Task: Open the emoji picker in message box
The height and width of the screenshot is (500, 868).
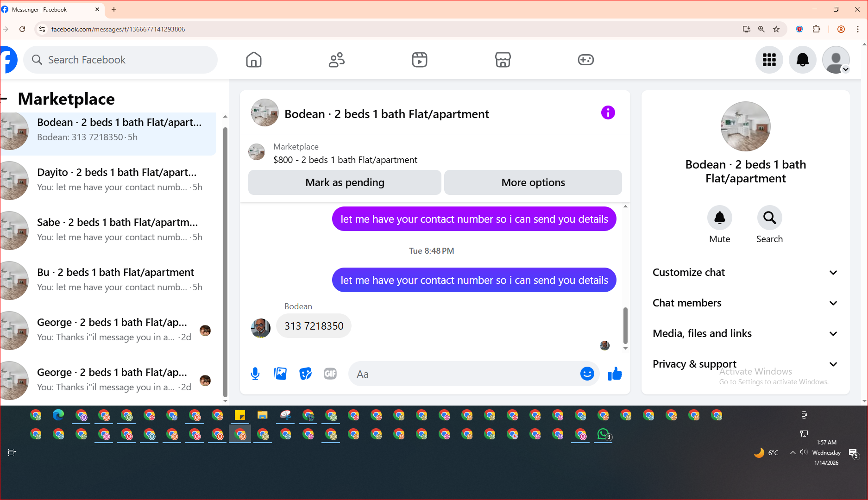Action: (587, 374)
